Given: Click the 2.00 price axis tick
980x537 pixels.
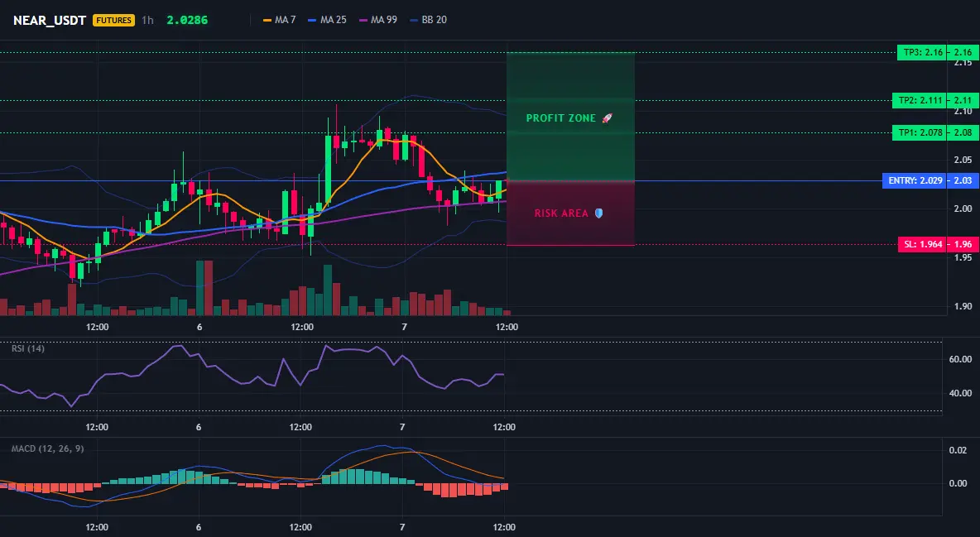Looking at the screenshot, I should coord(963,209).
